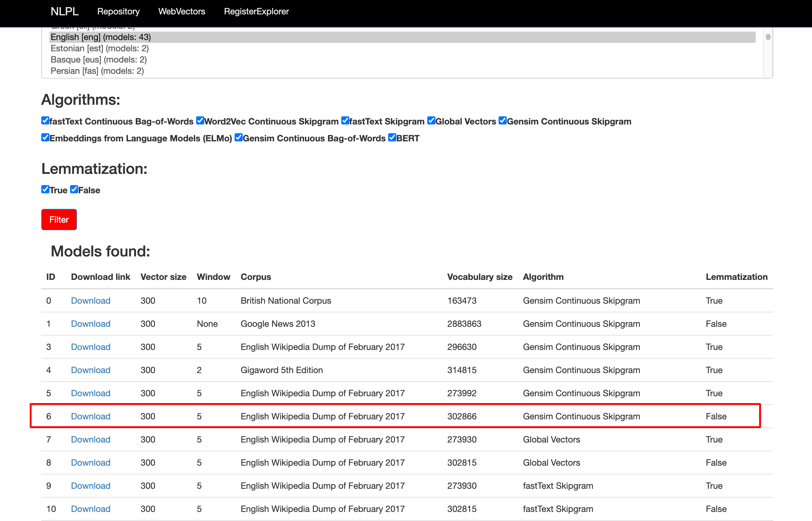Screen dimensions: 812x521
Task: Select Estonian [est] in language list
Action: (99, 48)
